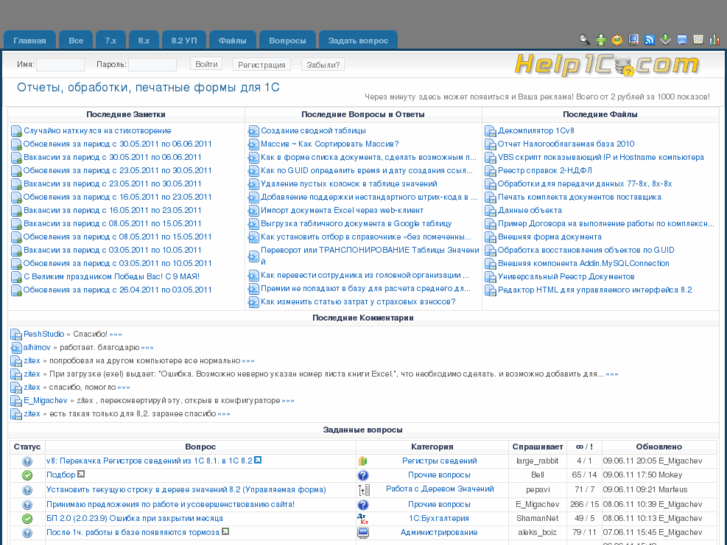Open 'Отчет Налогооблагаемая база 2010' link
727x545 pixels.
coord(566,144)
